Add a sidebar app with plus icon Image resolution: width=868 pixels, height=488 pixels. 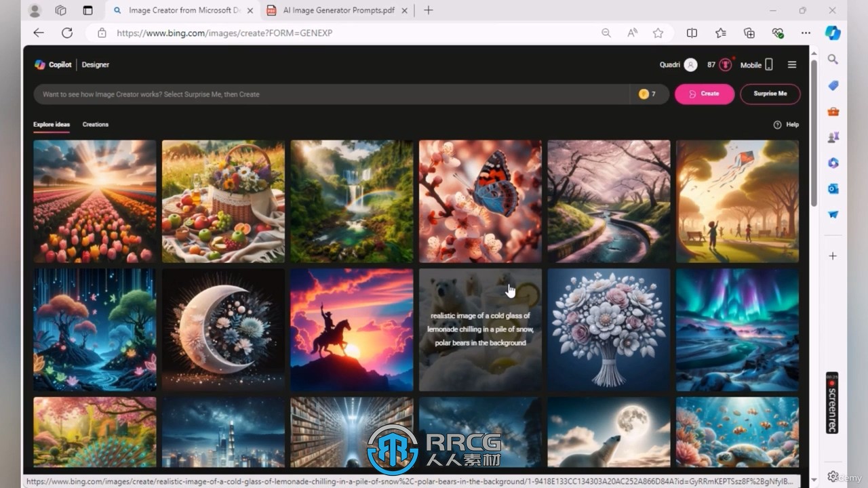click(833, 256)
